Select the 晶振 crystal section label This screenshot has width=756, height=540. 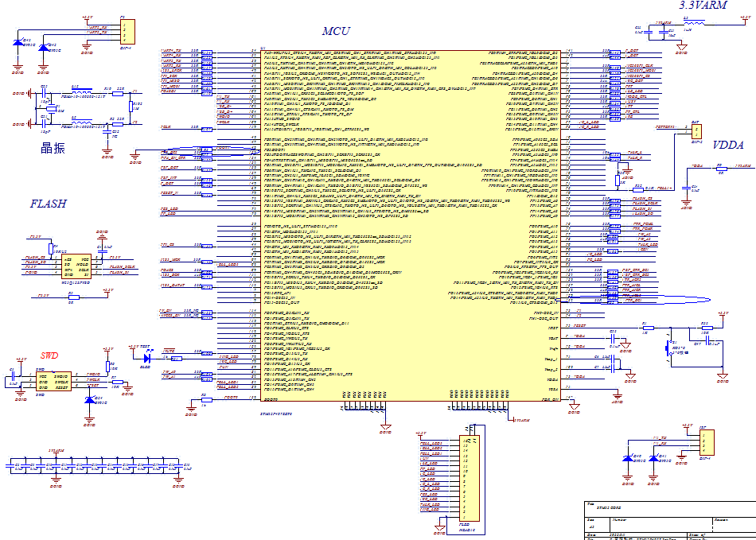53,147
